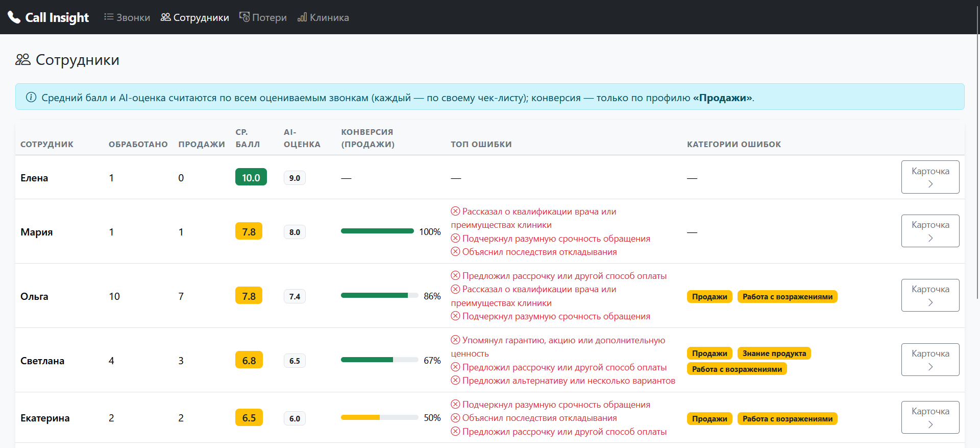Click the КАТЕГОРИИ ОШИБОК column header

[x=734, y=144]
